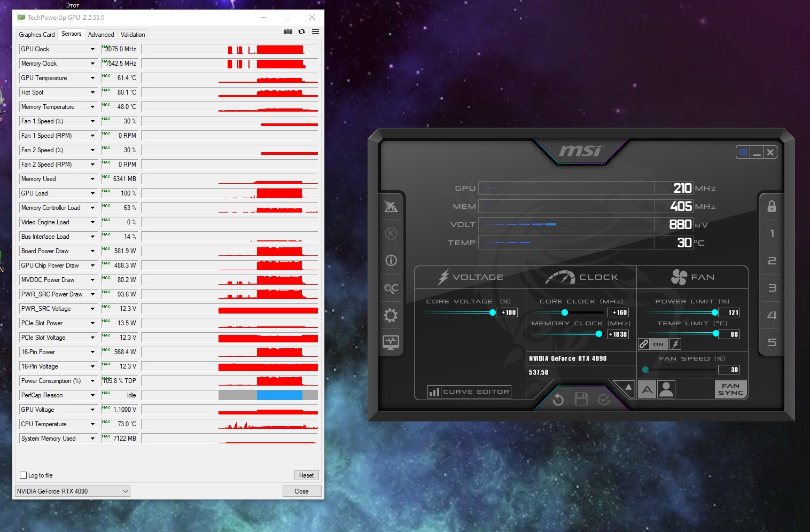Viewport: 810px width, 532px height.
Task: Toggle automatic fan mode A button
Action: pos(647,389)
